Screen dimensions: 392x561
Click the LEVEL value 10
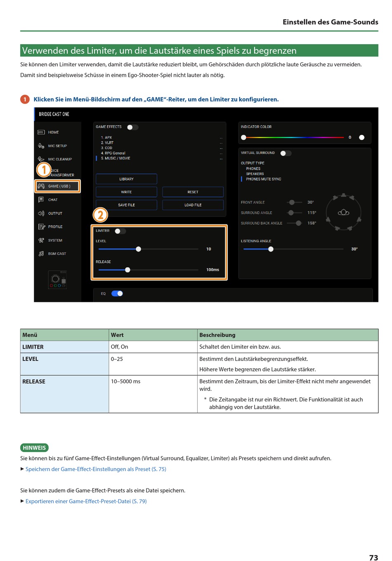tap(208, 249)
